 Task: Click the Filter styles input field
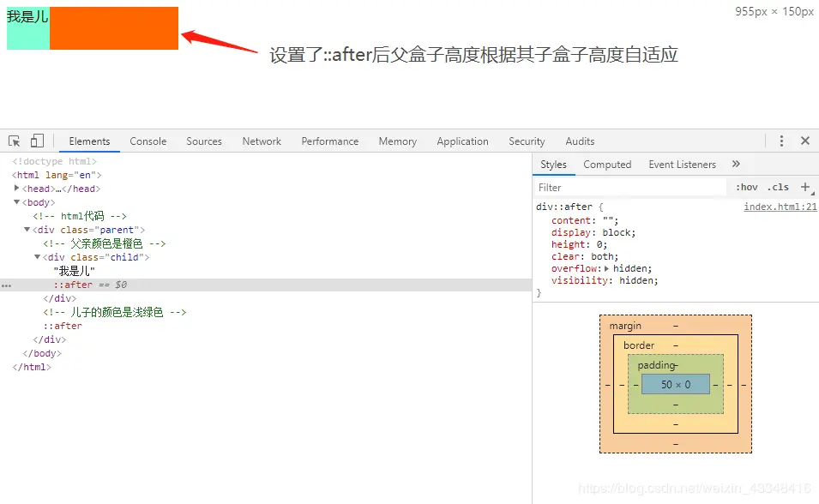coord(630,188)
